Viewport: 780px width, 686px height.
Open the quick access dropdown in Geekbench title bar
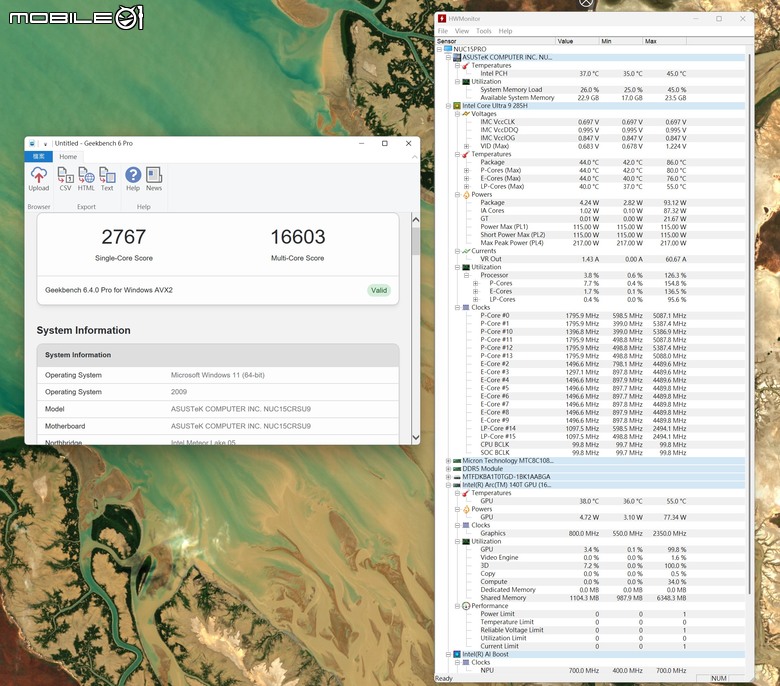(45, 144)
